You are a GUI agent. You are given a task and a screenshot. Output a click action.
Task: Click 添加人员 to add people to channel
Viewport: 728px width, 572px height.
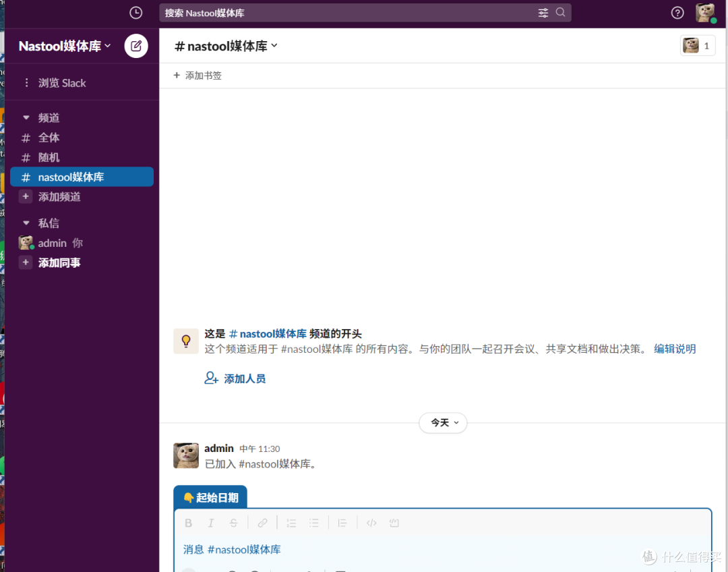coord(243,378)
